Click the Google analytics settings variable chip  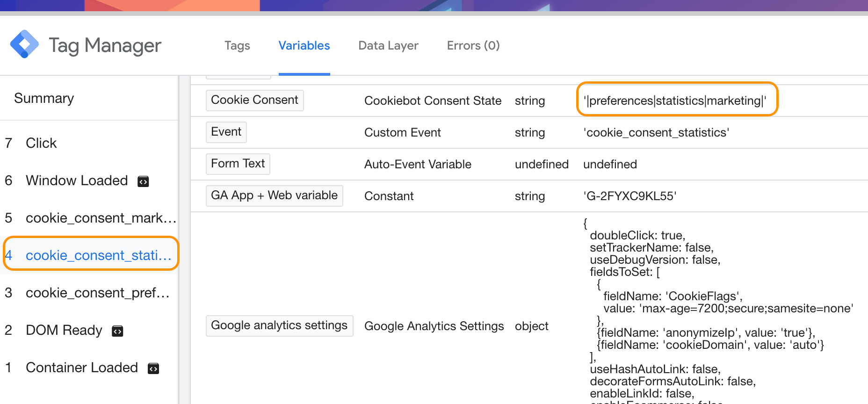point(280,325)
